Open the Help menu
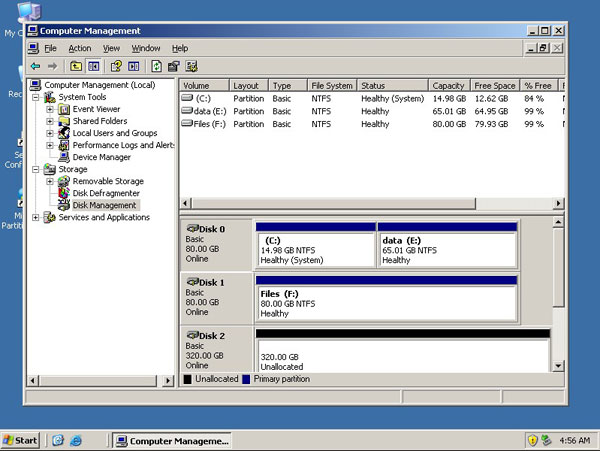This screenshot has width=600, height=451. coord(180,48)
